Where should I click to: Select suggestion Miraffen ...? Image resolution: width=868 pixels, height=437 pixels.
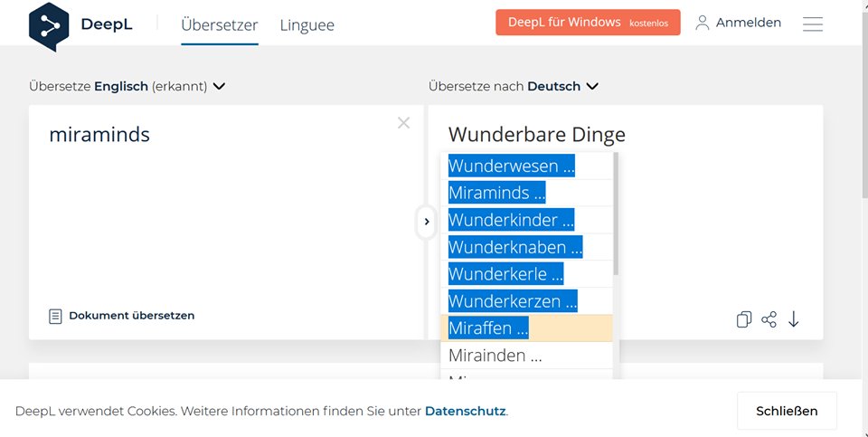[x=526, y=328]
